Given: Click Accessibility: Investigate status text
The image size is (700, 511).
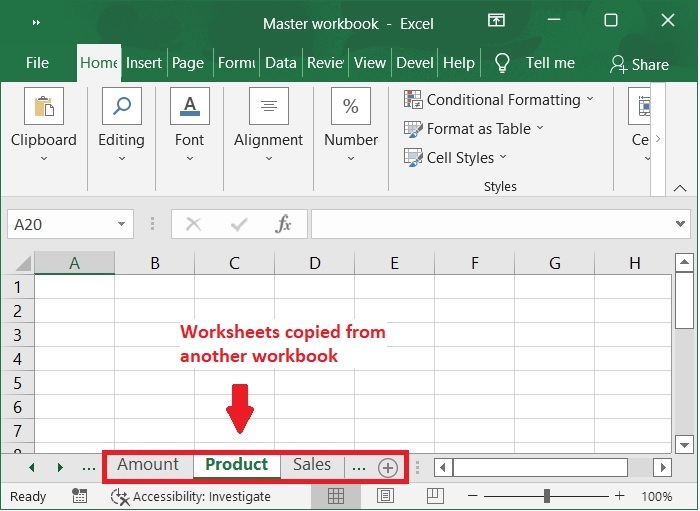Looking at the screenshot, I should pyautogui.click(x=202, y=497).
